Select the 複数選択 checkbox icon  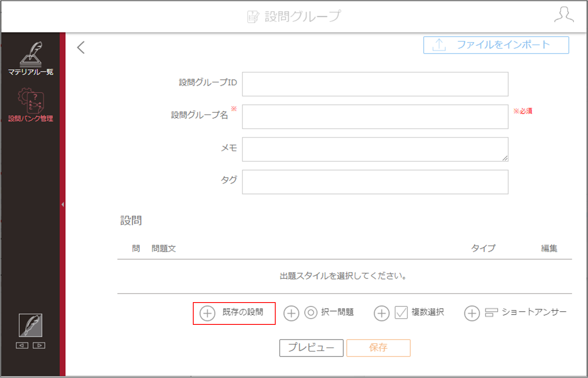tap(401, 313)
